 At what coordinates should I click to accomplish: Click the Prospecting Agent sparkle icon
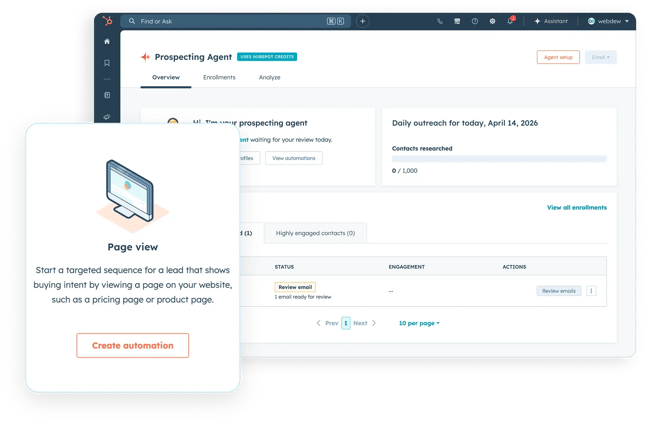pyautogui.click(x=145, y=57)
